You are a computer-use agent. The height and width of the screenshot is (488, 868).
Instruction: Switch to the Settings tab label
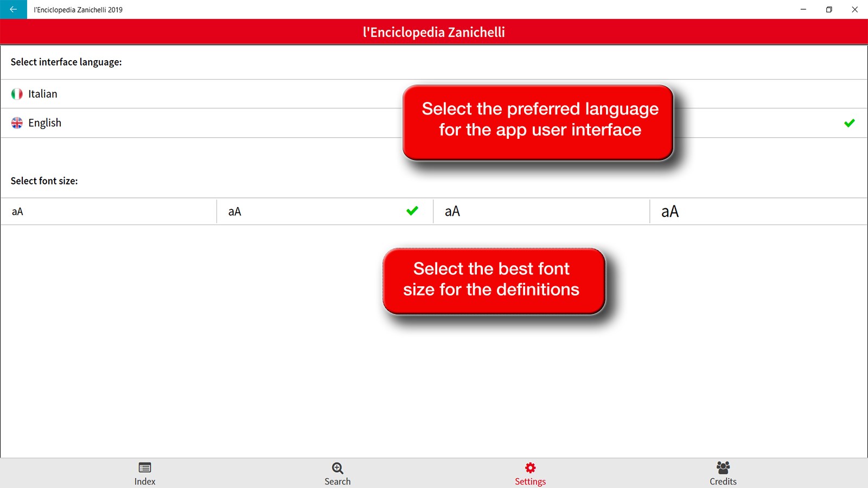pos(530,481)
